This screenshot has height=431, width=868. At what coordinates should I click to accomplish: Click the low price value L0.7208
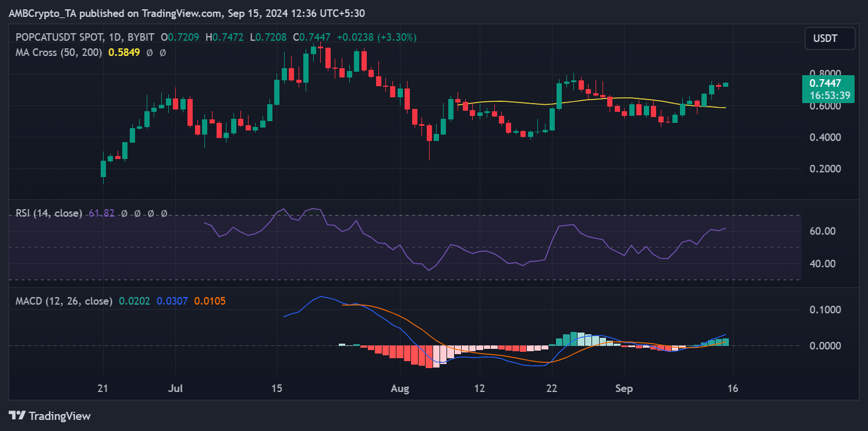point(268,37)
